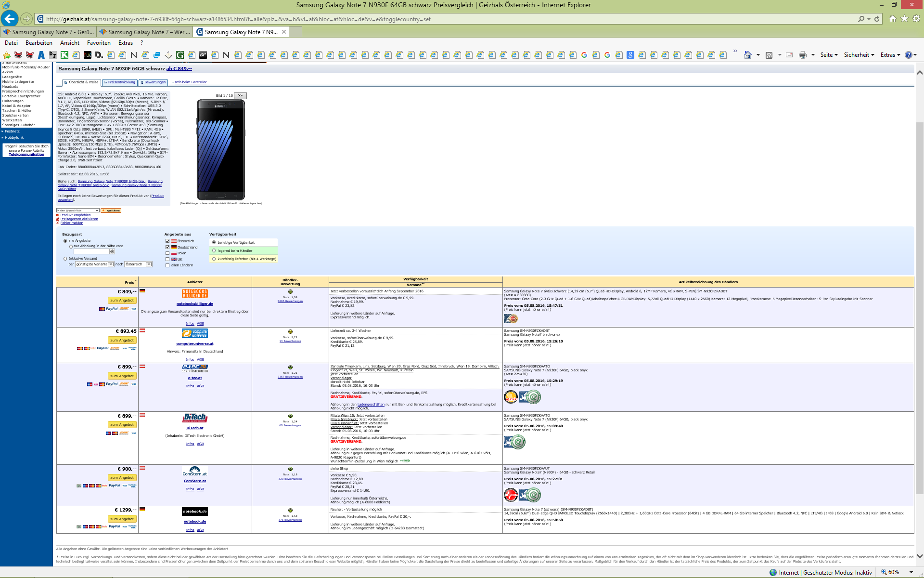The height and width of the screenshot is (578, 924).
Task: Select 'alle Angebote' radio button
Action: [x=65, y=241]
